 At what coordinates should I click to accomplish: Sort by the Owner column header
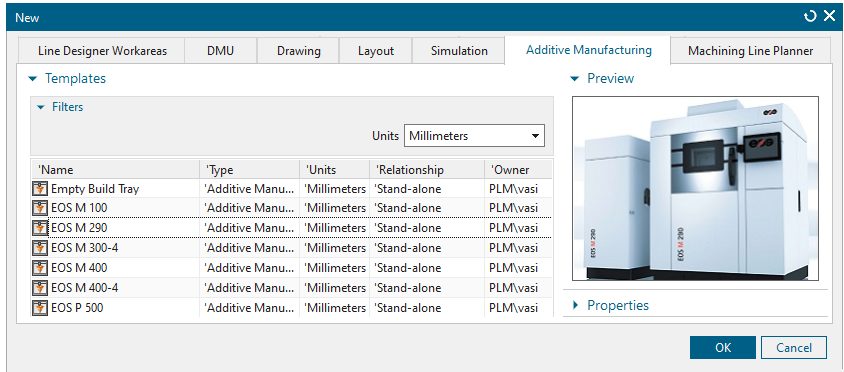click(518, 170)
